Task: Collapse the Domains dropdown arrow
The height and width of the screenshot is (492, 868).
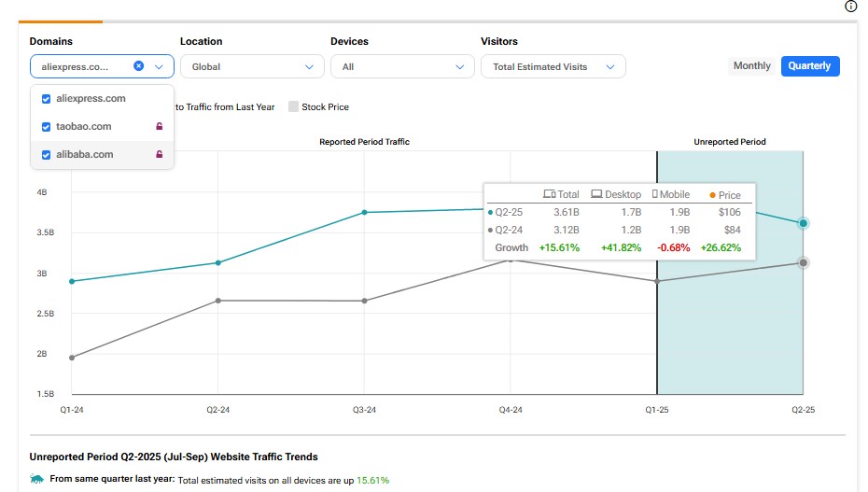Action: 159,66
